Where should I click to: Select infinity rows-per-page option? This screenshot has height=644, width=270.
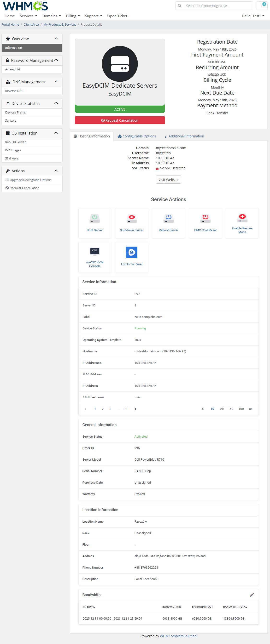251,409
